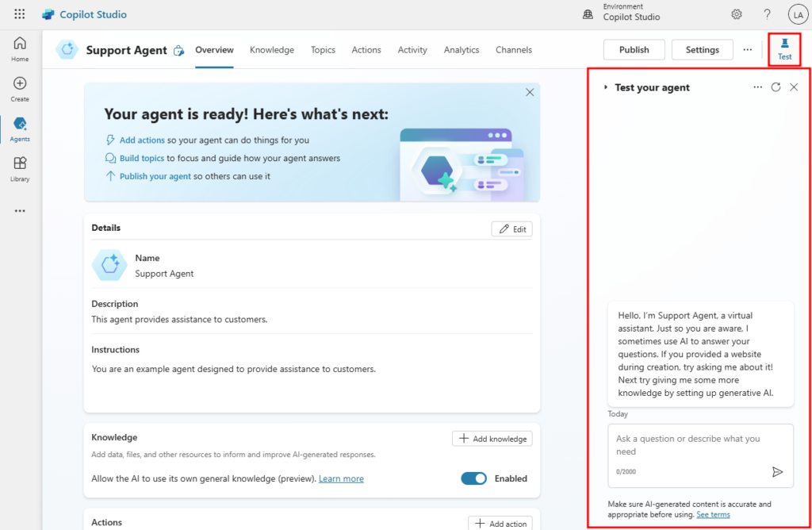Image resolution: width=812 pixels, height=530 pixels.
Task: Expand the Test your agent disclosure triangle
Action: coord(605,87)
